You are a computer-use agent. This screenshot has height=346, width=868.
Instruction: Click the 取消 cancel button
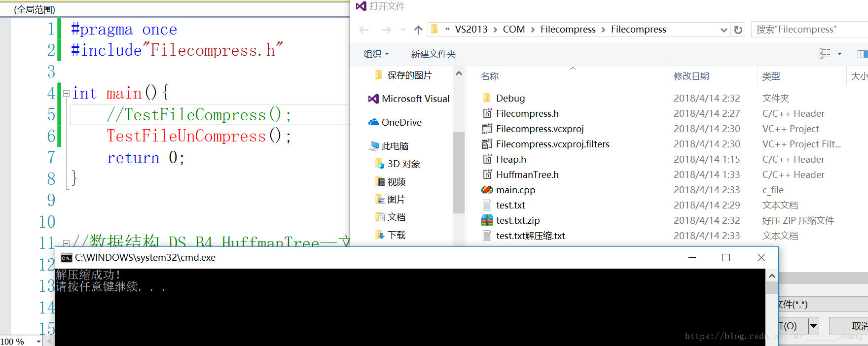(849, 326)
